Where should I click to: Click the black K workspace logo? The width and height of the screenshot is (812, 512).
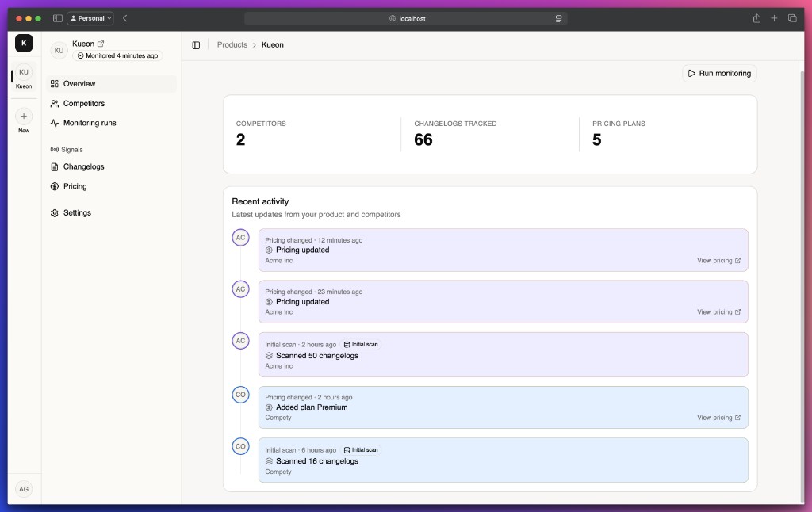pyautogui.click(x=24, y=43)
